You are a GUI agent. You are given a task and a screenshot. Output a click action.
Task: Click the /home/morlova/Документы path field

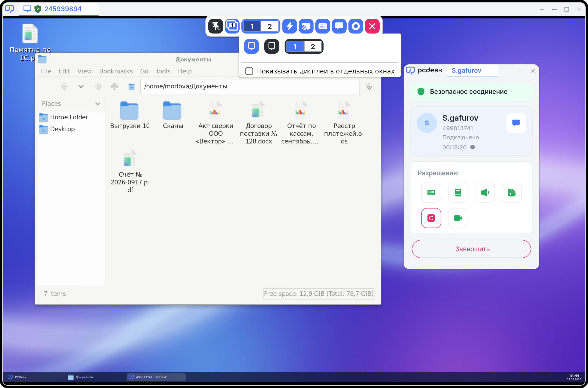(250, 86)
